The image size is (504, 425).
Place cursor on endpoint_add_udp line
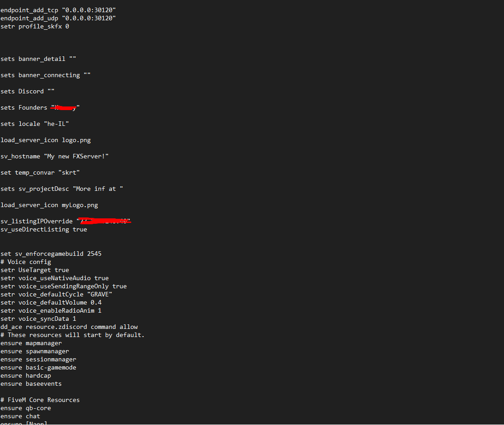pyautogui.click(x=58, y=18)
